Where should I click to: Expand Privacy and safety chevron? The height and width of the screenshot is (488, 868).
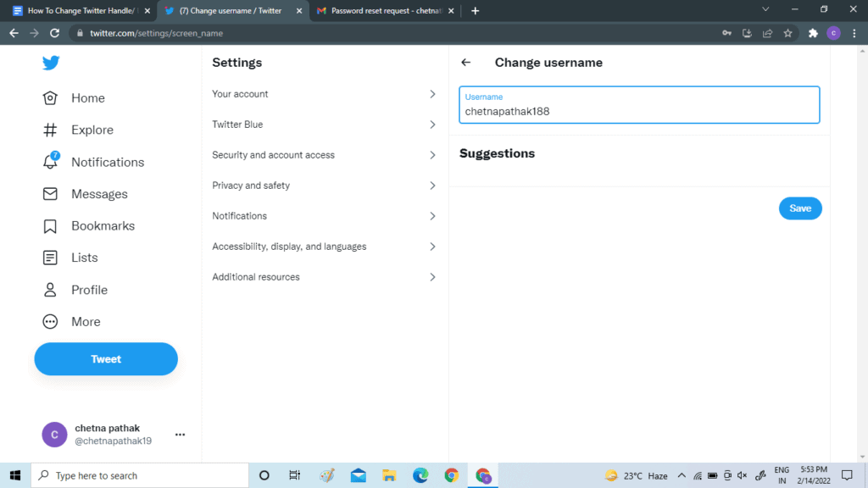pos(432,186)
